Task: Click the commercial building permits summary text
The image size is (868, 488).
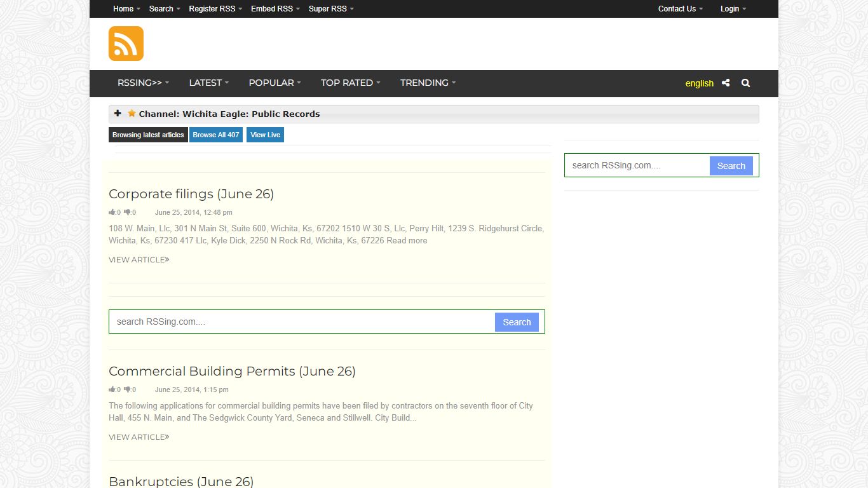Action: [x=321, y=412]
